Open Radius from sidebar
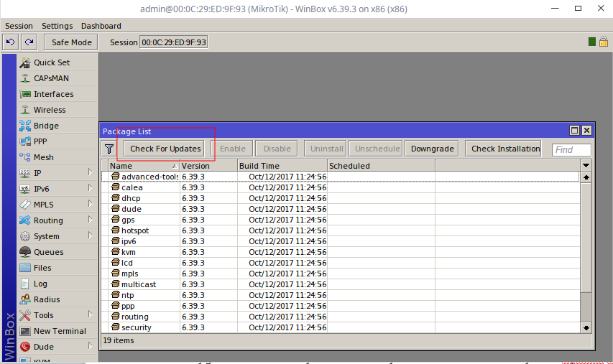The height and width of the screenshot is (364, 613). point(57,299)
